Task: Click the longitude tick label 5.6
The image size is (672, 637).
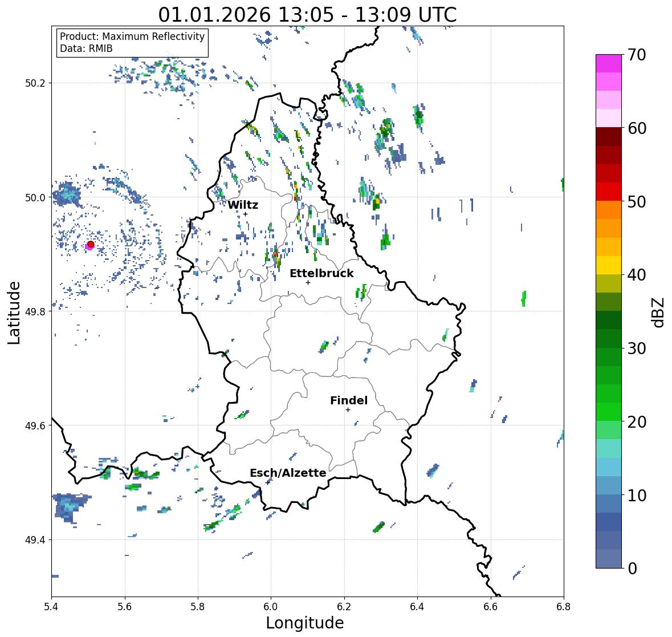Action: click(125, 606)
